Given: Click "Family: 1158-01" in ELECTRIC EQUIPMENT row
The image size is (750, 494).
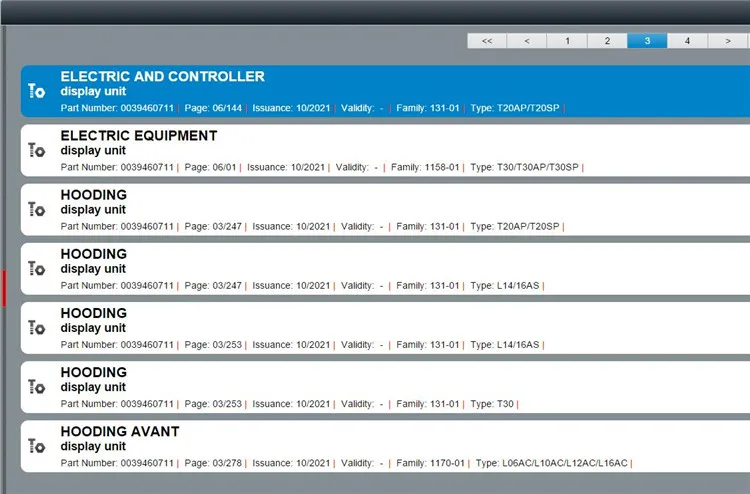Looking at the screenshot, I should point(425,167).
